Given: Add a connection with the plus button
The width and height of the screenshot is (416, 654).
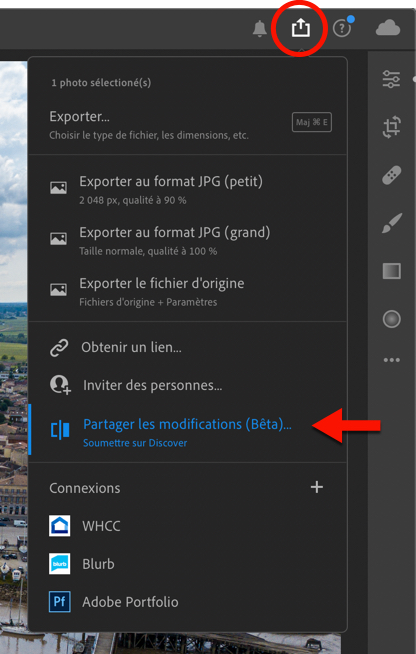Looking at the screenshot, I should coord(317,487).
